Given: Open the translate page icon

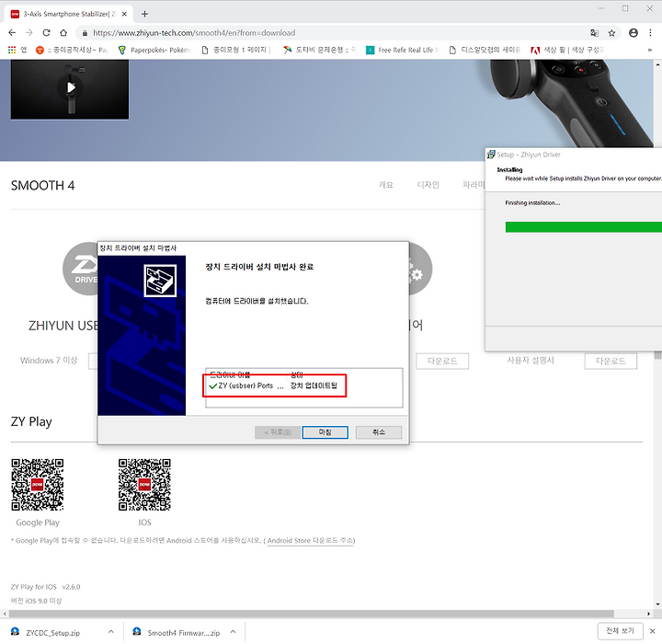Looking at the screenshot, I should click(x=595, y=33).
